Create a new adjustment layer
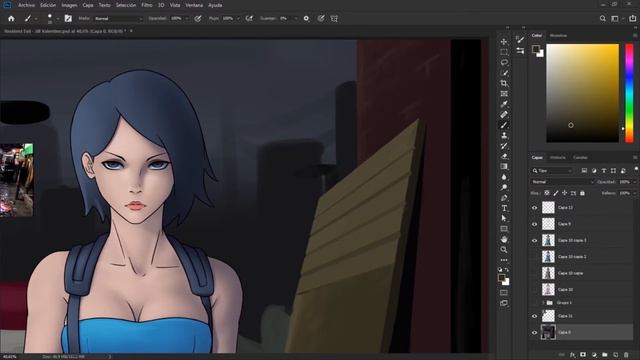 (x=594, y=355)
